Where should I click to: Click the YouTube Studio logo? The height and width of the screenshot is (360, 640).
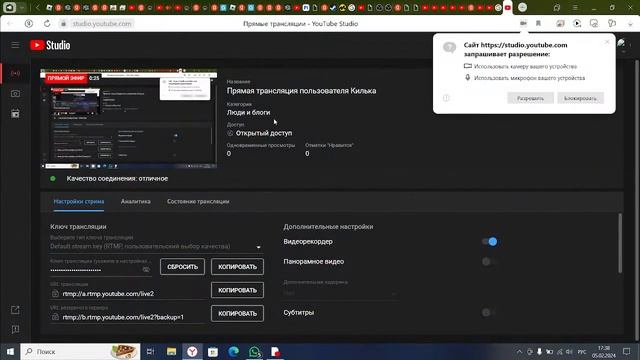(50, 45)
